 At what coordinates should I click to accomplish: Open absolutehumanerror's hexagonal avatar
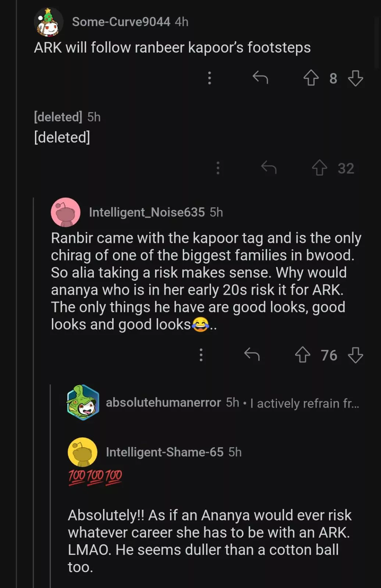point(83,402)
